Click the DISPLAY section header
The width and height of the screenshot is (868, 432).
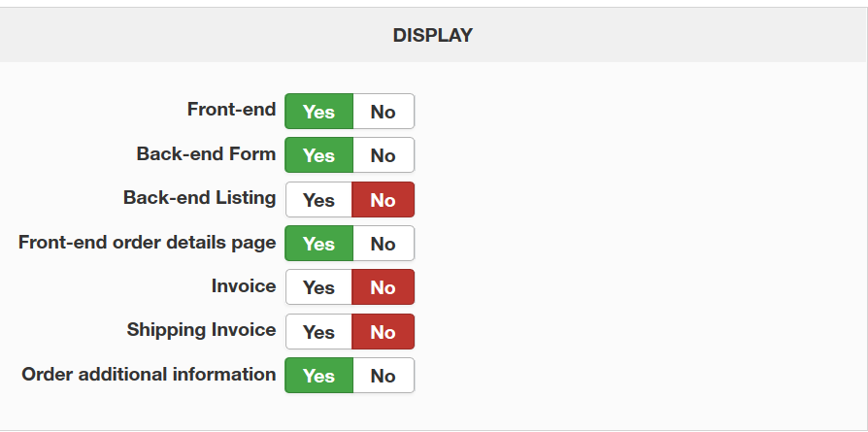point(433,35)
